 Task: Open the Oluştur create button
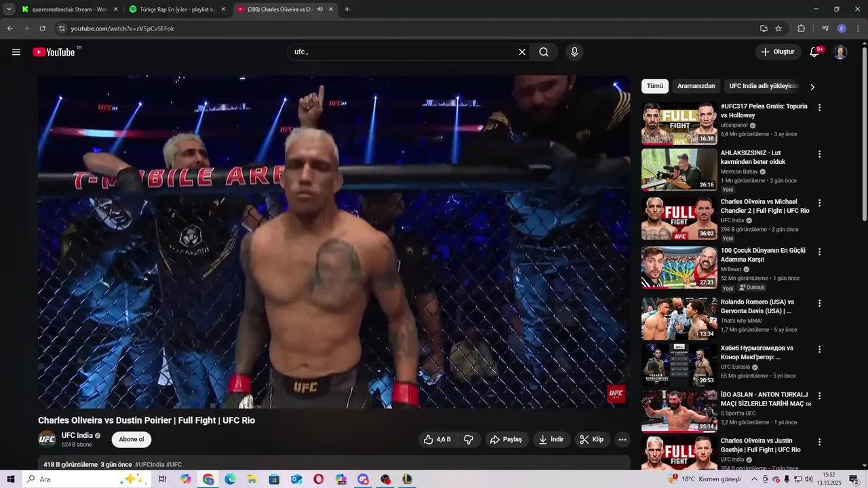(778, 52)
